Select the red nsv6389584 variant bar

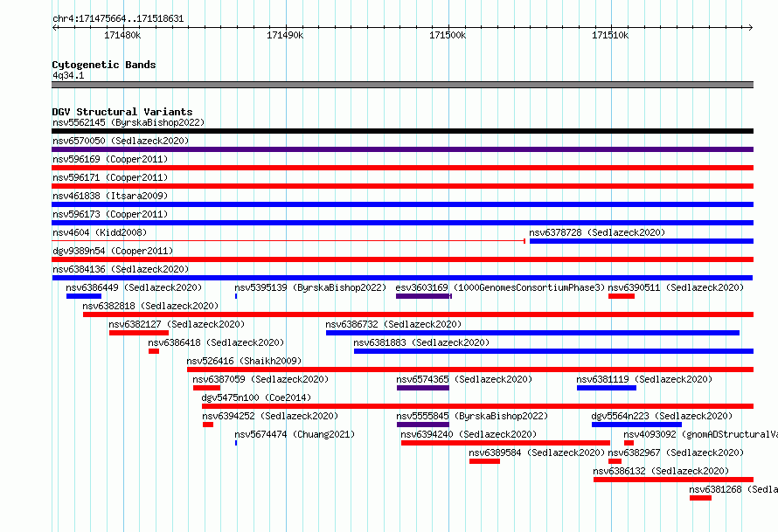coord(485,461)
